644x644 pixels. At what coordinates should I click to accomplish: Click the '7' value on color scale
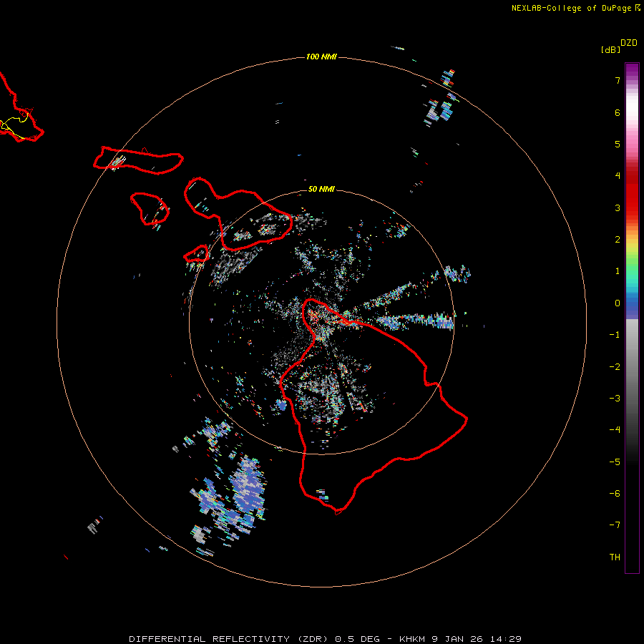[618, 80]
